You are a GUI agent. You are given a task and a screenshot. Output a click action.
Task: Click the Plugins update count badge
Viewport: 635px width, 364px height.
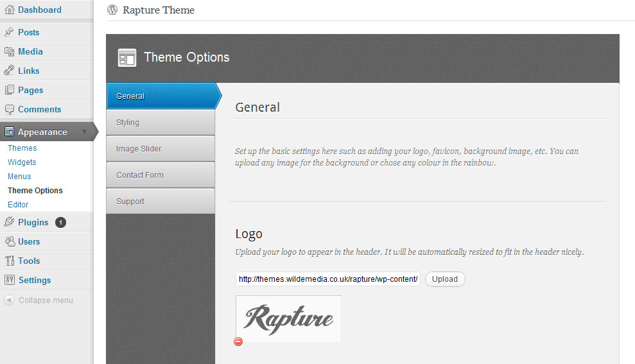(x=61, y=222)
